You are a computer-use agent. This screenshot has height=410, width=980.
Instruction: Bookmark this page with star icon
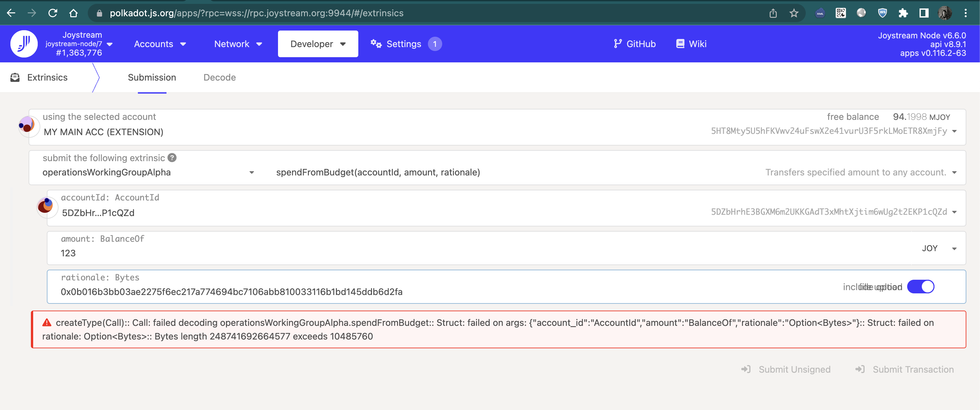pyautogui.click(x=794, y=13)
